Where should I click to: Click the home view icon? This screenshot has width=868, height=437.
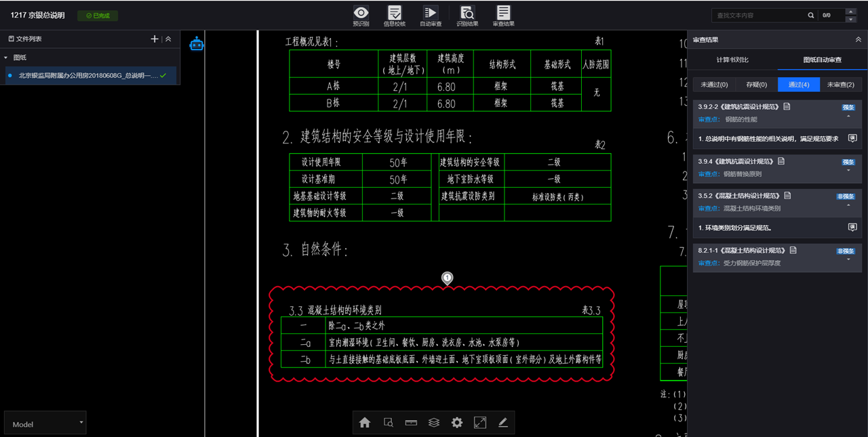(364, 422)
